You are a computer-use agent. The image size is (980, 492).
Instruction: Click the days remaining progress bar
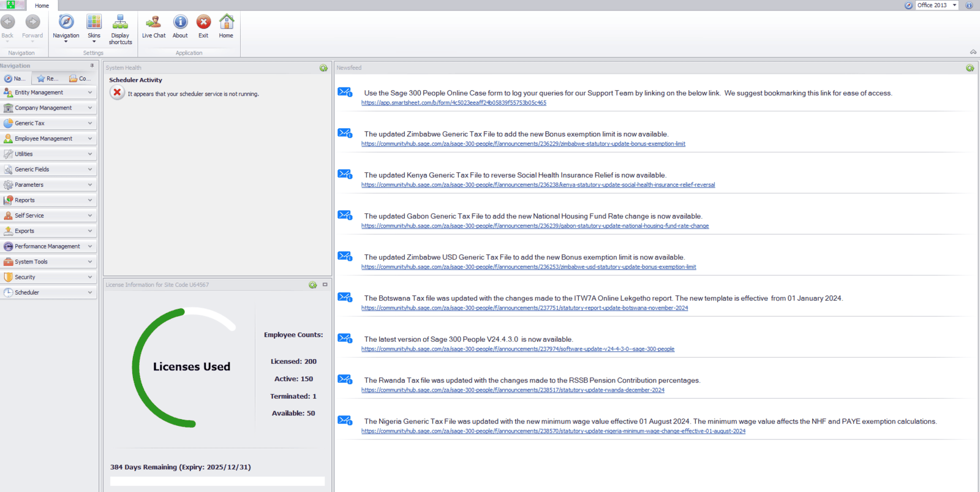[x=217, y=482]
